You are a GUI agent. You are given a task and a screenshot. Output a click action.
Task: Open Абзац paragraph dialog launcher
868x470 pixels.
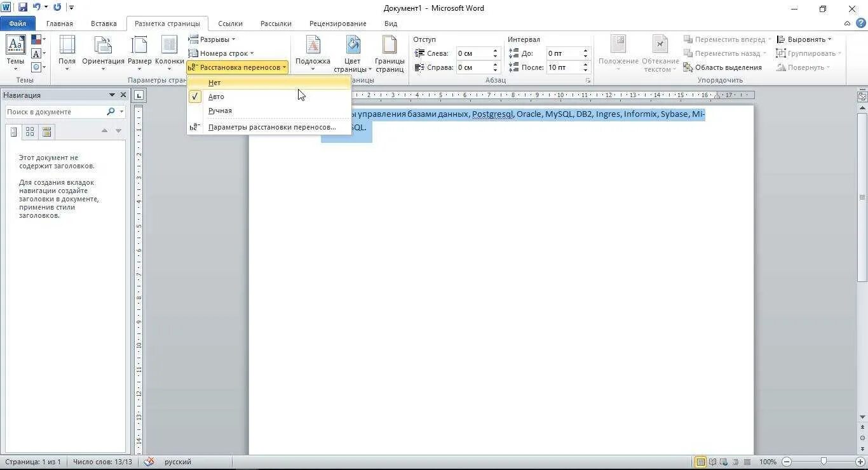(x=588, y=81)
